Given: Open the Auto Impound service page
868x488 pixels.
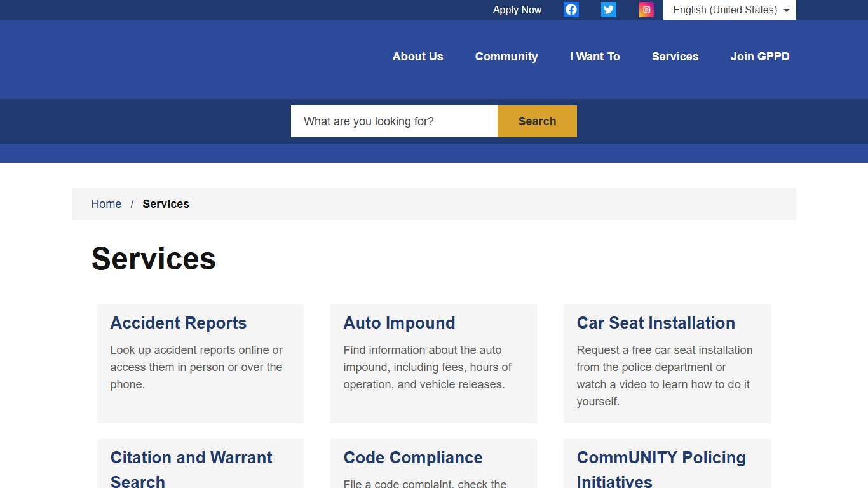Looking at the screenshot, I should (x=399, y=323).
